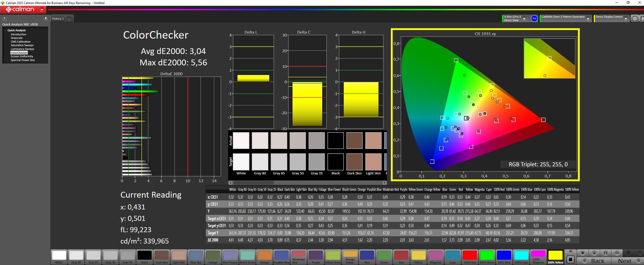644x265 pixels.
Task: Click the continuous read infinity icon
Action: [x=617, y=253]
